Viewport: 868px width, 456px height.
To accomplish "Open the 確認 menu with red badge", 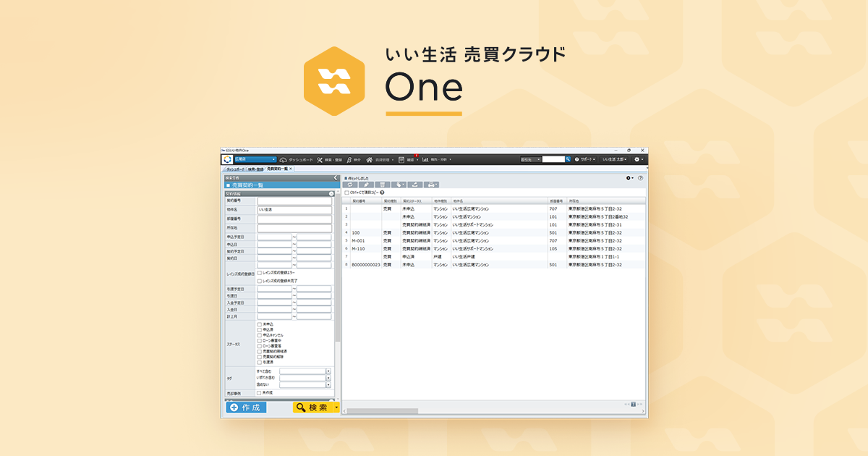I will pyautogui.click(x=408, y=159).
